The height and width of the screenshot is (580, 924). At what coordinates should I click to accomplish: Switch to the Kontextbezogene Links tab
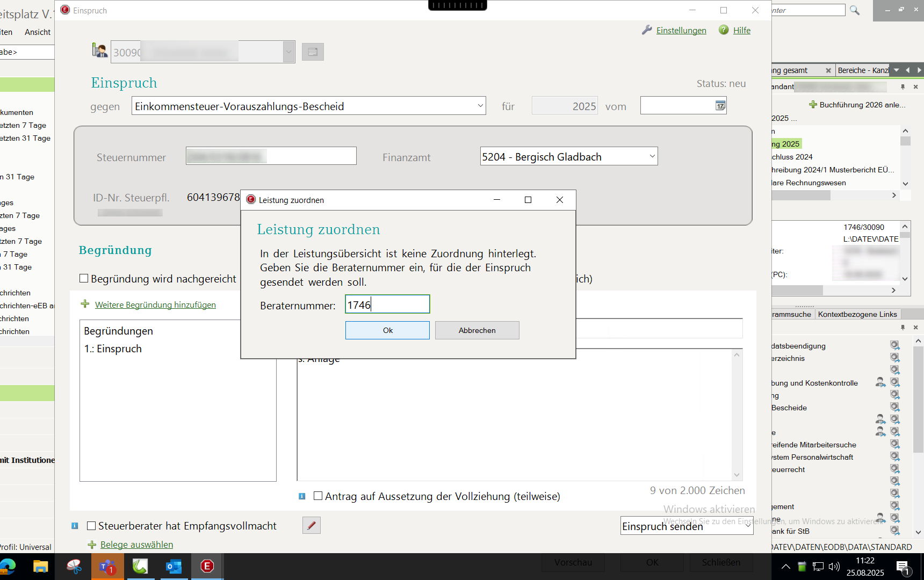click(857, 314)
